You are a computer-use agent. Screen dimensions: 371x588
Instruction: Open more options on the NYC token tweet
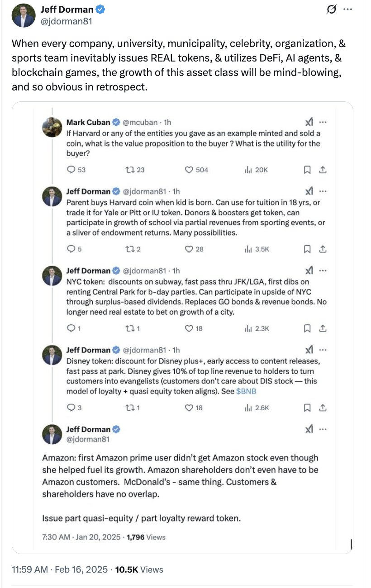(323, 270)
